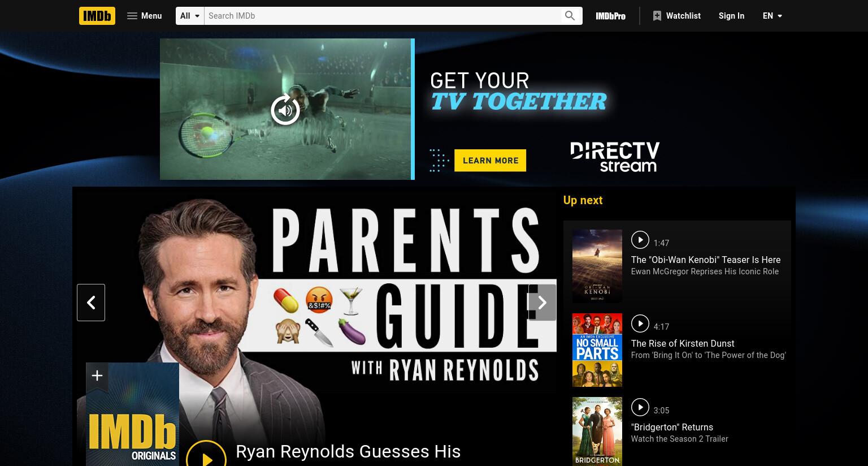The image size is (868, 466).
Task: Go to previous featured slide
Action: [91, 303]
